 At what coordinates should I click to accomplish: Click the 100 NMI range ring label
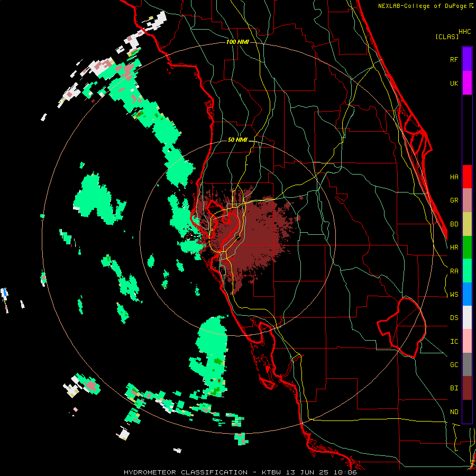pyautogui.click(x=237, y=42)
